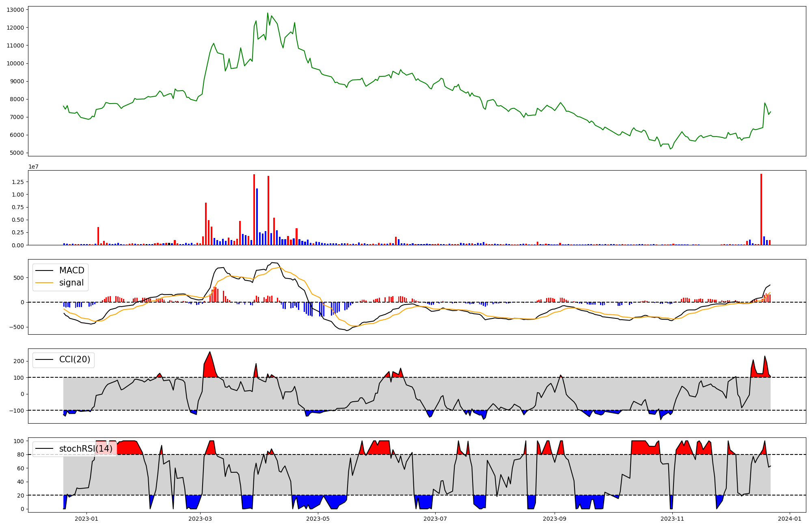Click the 200 tick label on the CCI axis
Image resolution: width=812 pixels, height=528 pixels.
point(19,361)
